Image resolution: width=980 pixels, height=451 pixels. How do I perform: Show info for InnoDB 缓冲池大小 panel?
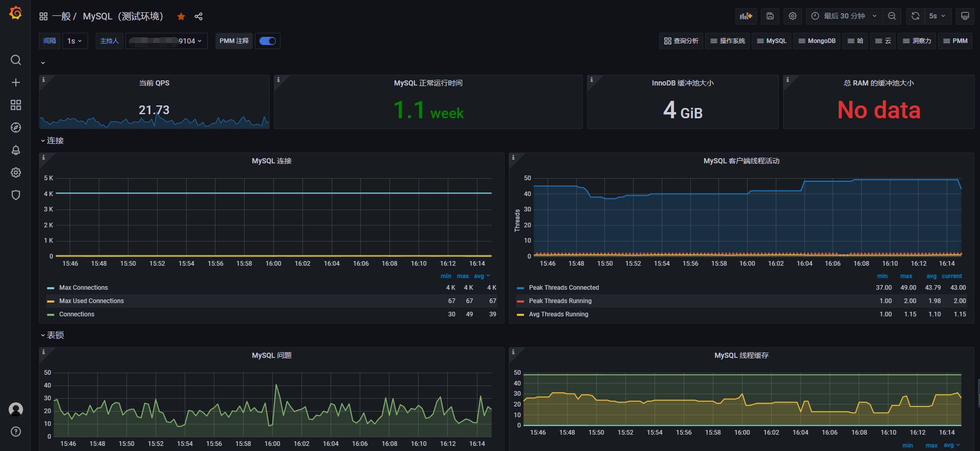point(592,79)
